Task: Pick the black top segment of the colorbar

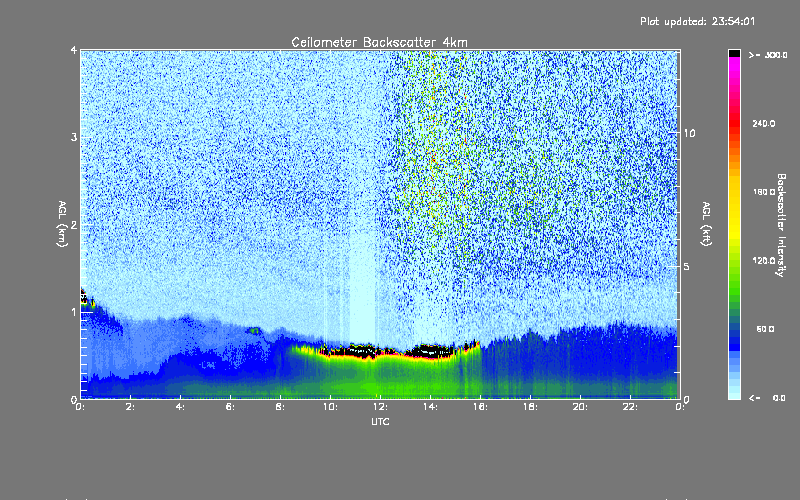Action: [734, 53]
